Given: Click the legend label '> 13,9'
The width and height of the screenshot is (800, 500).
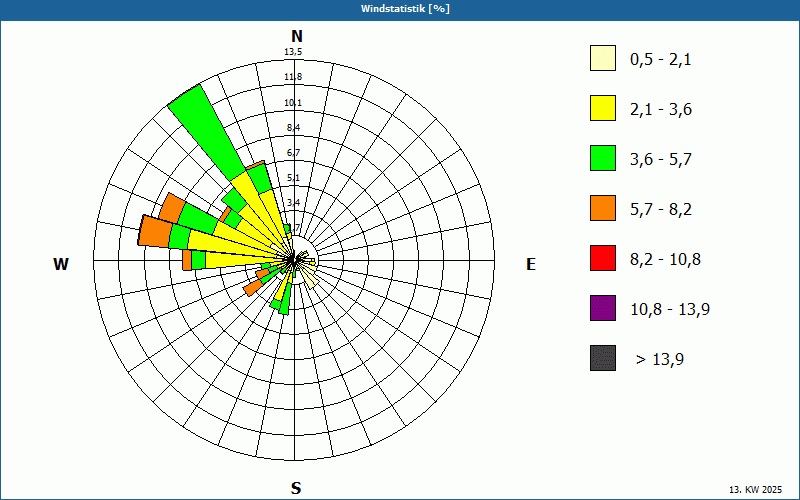Looking at the screenshot, I should [660, 360].
